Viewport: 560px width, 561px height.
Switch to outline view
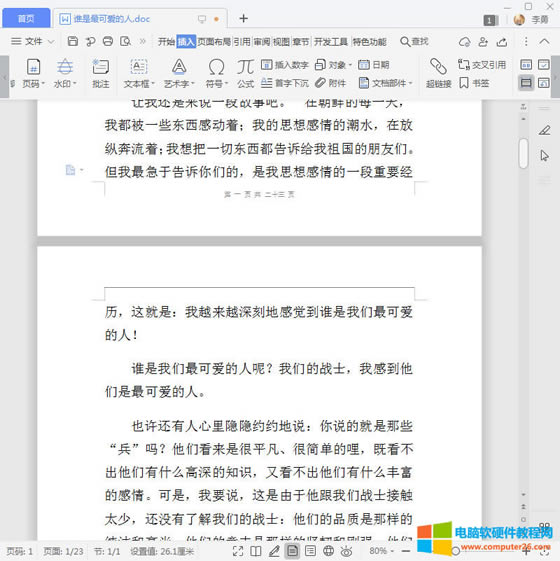click(x=310, y=551)
